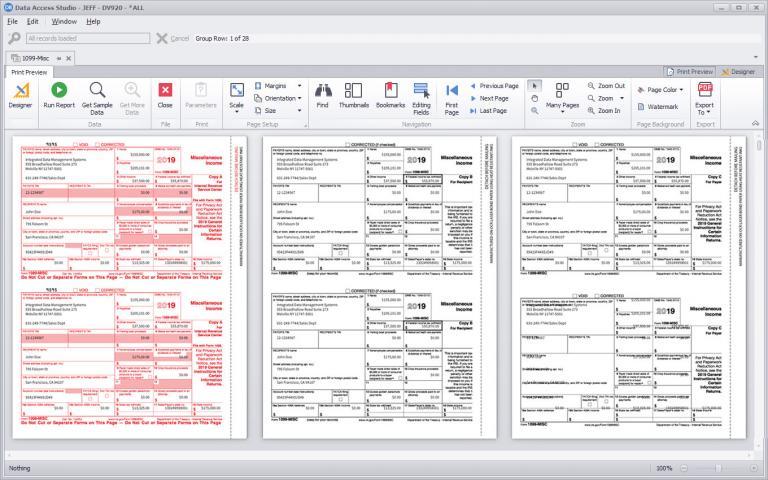The width and height of the screenshot is (768, 480).
Task: Open the Window menu
Action: (x=64, y=21)
